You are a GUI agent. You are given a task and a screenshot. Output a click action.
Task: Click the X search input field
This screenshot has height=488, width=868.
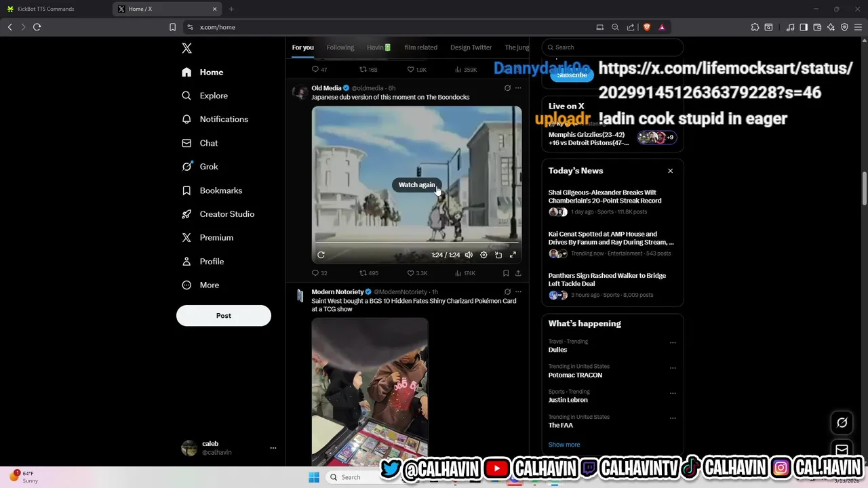pyautogui.click(x=612, y=47)
